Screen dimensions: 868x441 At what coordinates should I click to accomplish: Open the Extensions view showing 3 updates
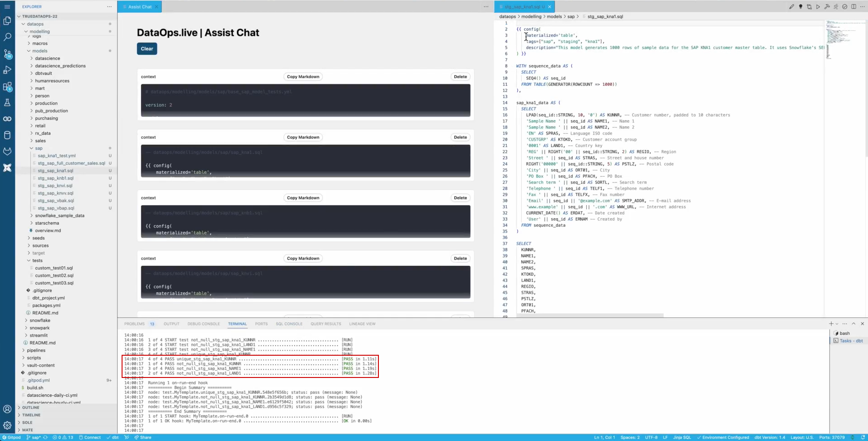(7, 87)
